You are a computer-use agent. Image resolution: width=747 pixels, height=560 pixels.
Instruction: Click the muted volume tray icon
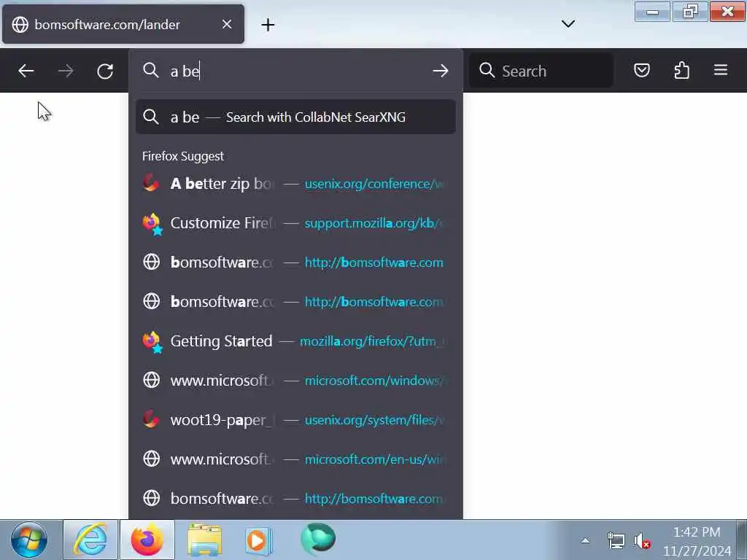click(642, 541)
